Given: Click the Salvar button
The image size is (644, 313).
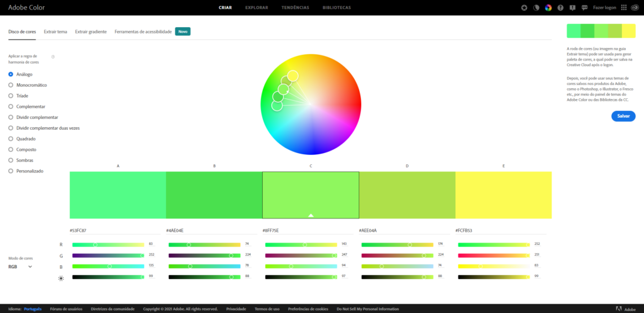Looking at the screenshot, I should [623, 116].
